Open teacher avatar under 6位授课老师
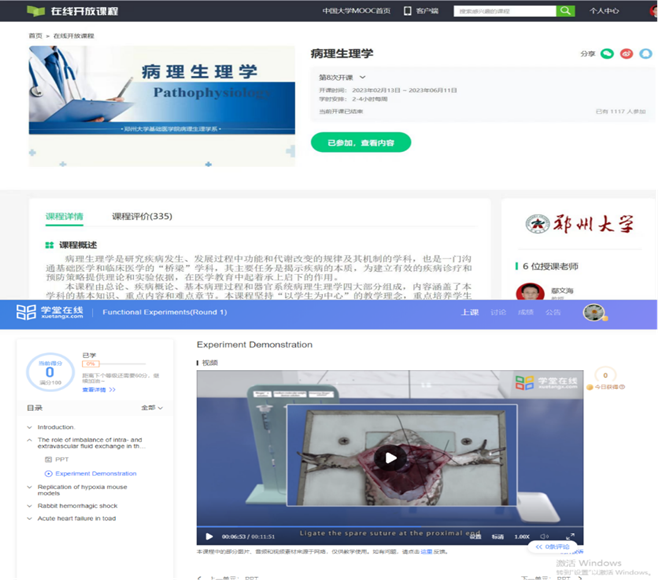658x580 pixels. coord(530,292)
